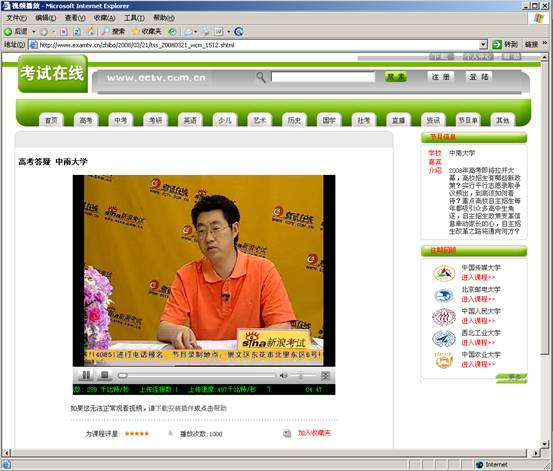553x471 pixels.
Task: Click the IE Back arrow icon
Action: pos(8,32)
